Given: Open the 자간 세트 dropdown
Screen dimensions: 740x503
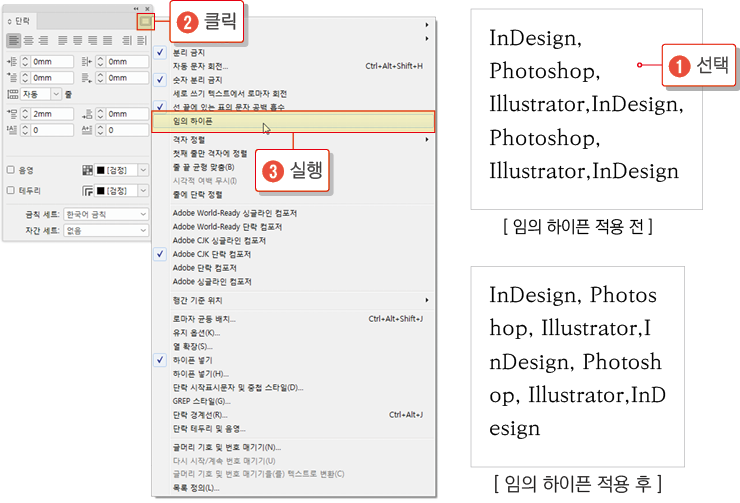Looking at the screenshot, I should (x=106, y=230).
